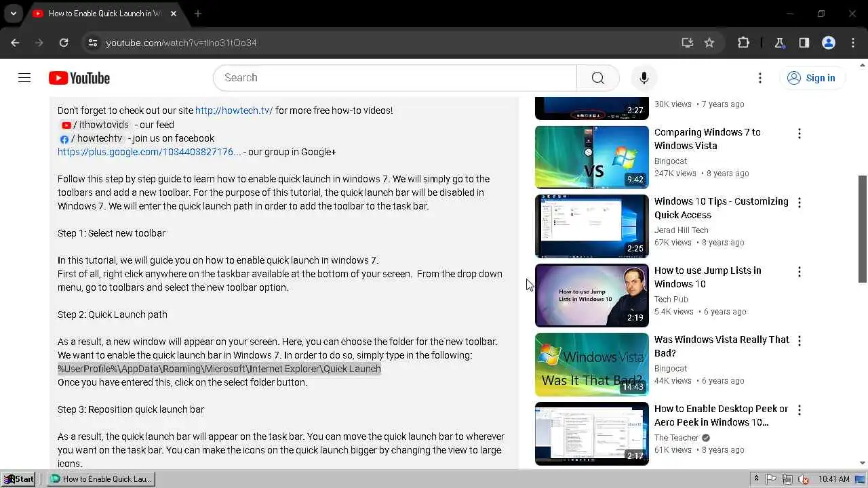868x488 pixels.
Task: Open Was Windows Vista Really That Bad thumbnail
Action: (591, 365)
